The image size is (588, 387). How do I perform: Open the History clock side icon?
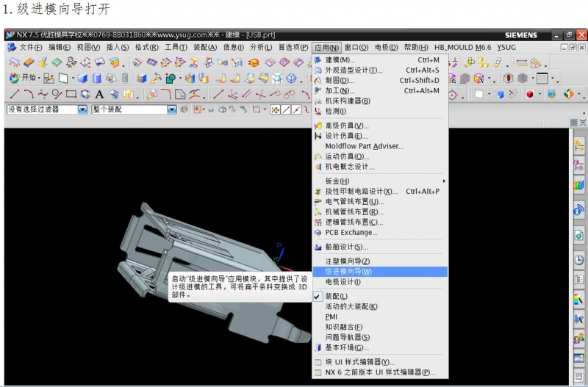(579, 260)
